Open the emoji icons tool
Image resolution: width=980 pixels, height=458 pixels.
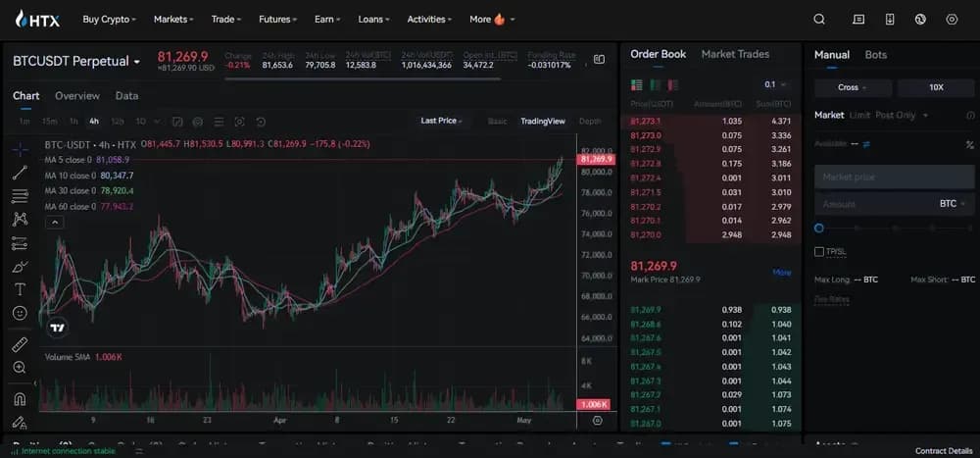pos(20,312)
